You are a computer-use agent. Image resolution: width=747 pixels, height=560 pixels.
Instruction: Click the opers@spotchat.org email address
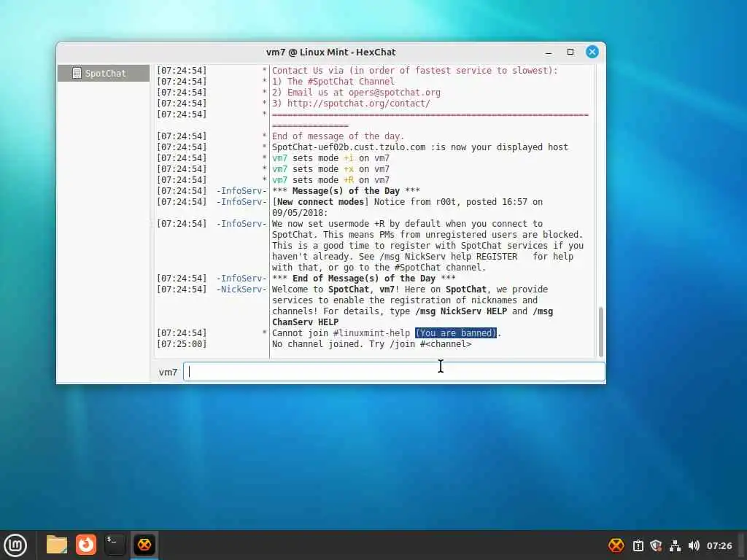395,93
